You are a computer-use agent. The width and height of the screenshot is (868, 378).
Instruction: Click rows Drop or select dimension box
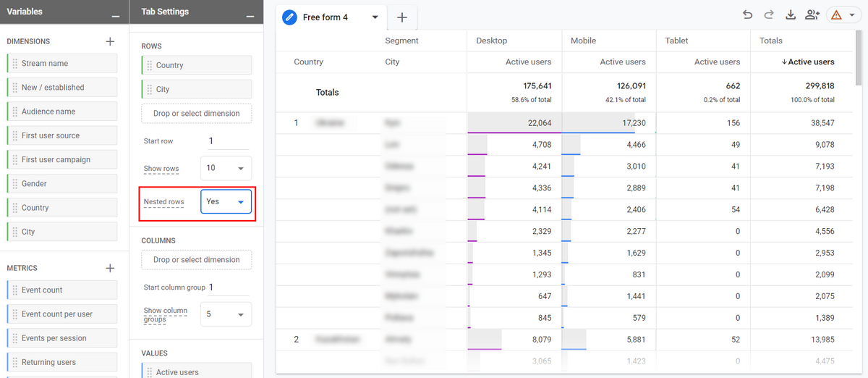197,113
